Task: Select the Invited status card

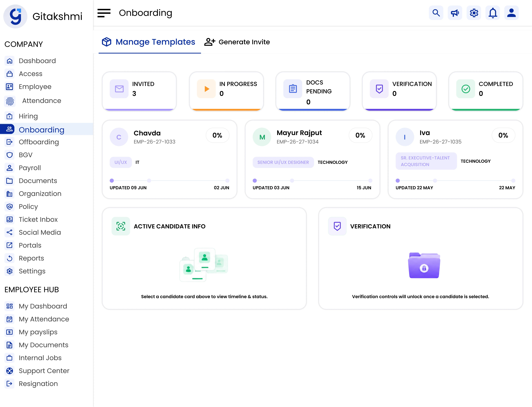Action: (x=139, y=91)
